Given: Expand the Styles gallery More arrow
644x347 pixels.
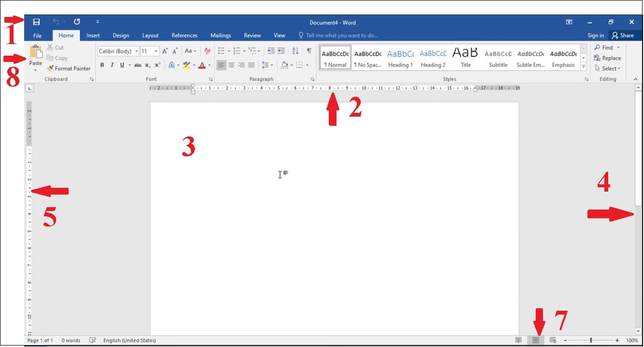Looking at the screenshot, I should point(583,66).
